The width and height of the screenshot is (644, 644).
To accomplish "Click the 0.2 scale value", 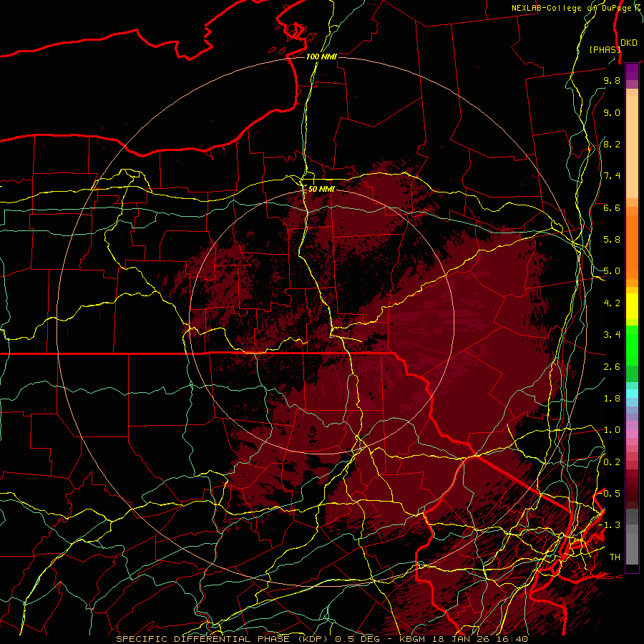I will pos(612,462).
